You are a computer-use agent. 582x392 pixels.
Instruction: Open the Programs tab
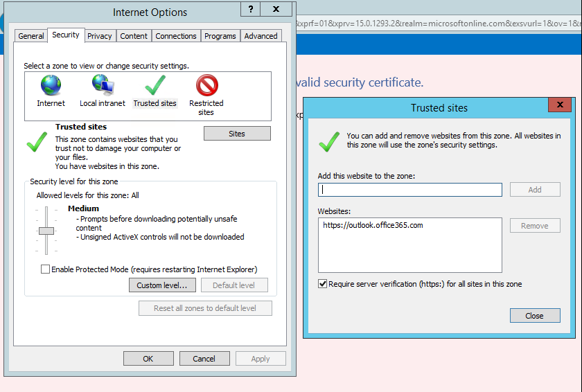click(220, 36)
